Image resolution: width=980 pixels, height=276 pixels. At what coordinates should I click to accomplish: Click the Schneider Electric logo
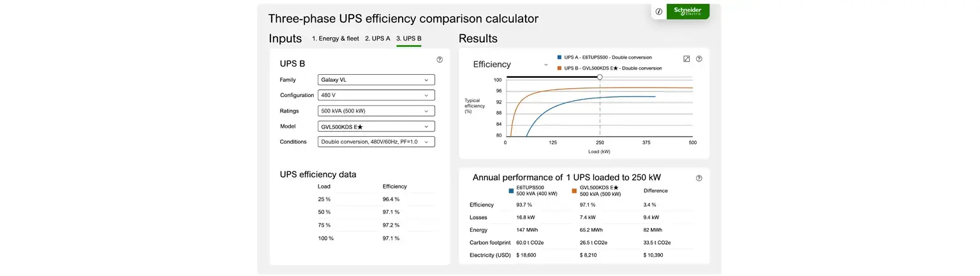click(x=688, y=11)
